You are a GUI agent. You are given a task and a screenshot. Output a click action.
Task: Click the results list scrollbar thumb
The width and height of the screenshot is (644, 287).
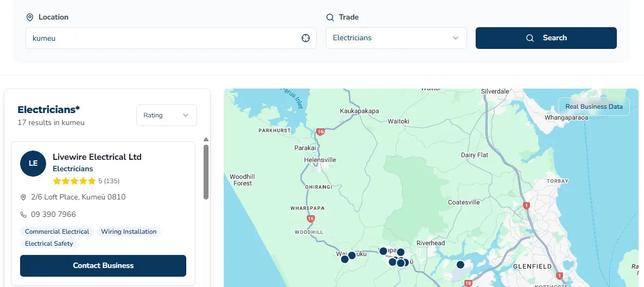206,171
